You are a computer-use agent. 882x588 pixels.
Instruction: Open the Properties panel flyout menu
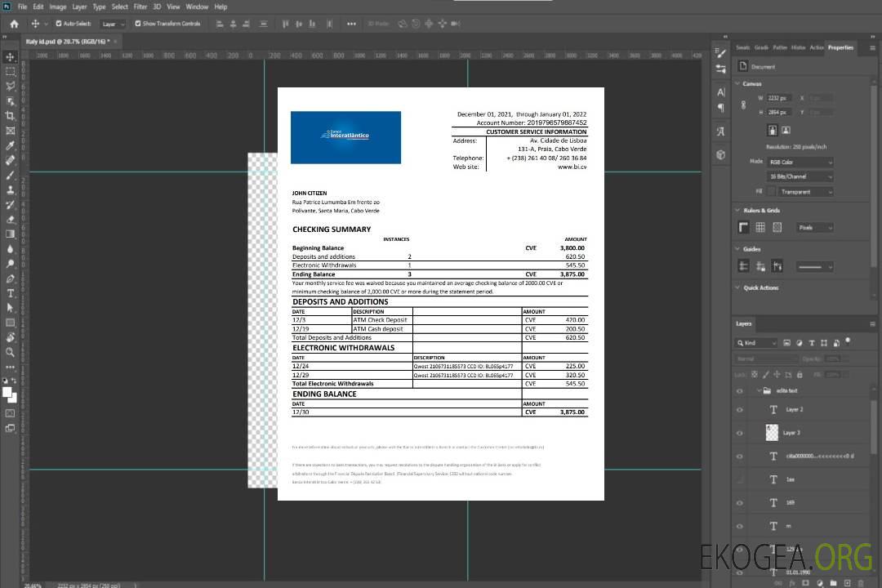pos(872,48)
